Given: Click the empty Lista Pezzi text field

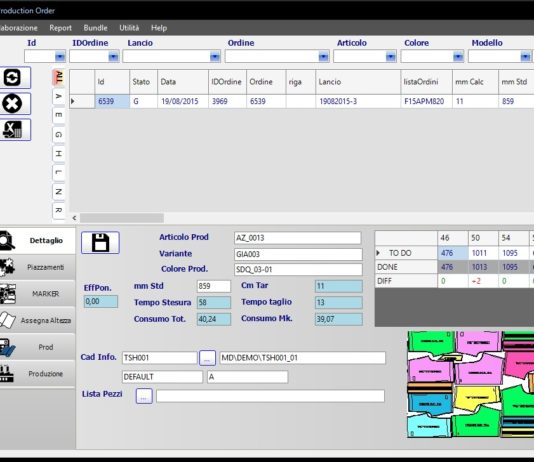Looking at the screenshot, I should point(270,396).
